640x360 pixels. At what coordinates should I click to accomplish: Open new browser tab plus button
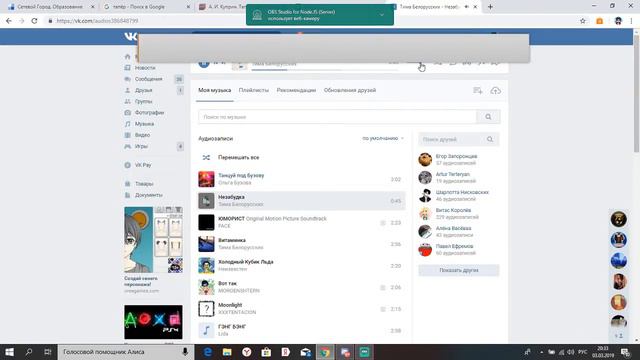(x=490, y=7)
